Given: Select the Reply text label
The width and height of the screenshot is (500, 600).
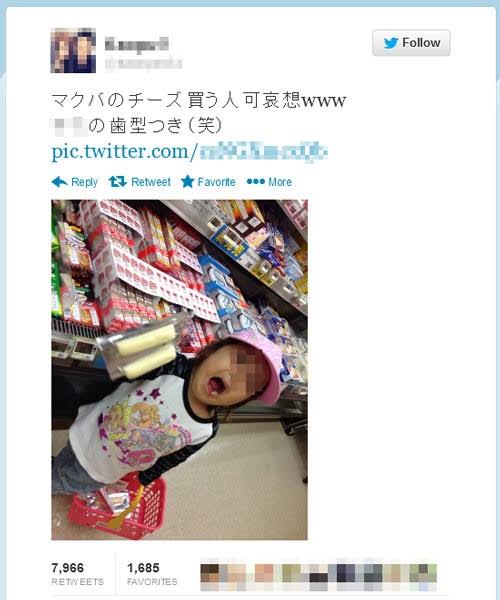Looking at the screenshot, I should coord(85,182).
